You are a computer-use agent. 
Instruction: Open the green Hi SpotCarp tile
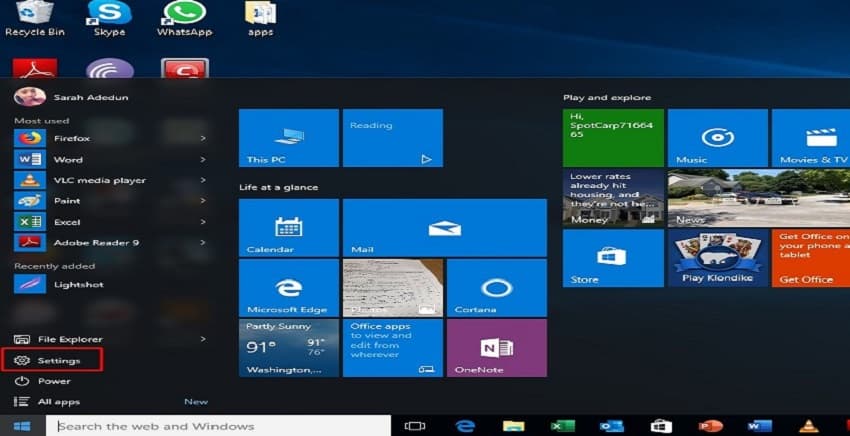coord(613,138)
